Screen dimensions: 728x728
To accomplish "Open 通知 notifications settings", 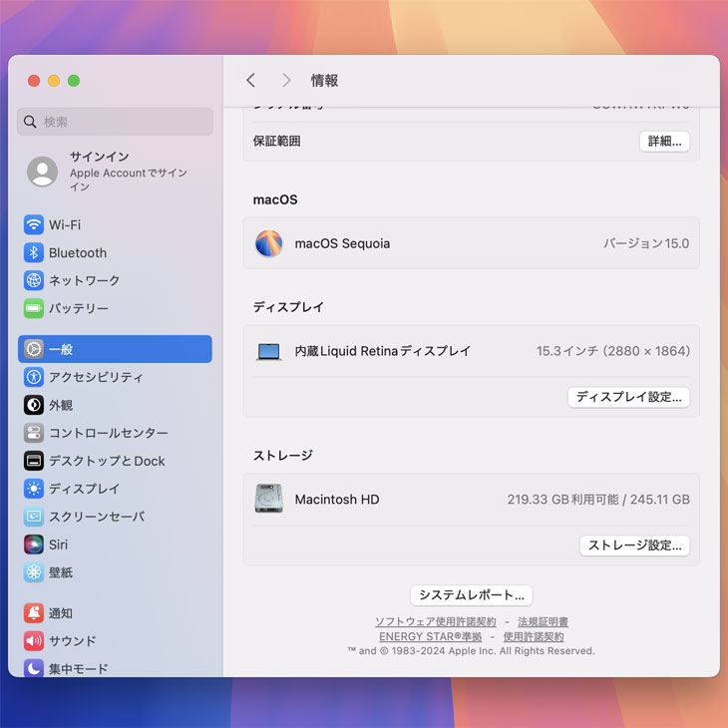I will [x=60, y=613].
